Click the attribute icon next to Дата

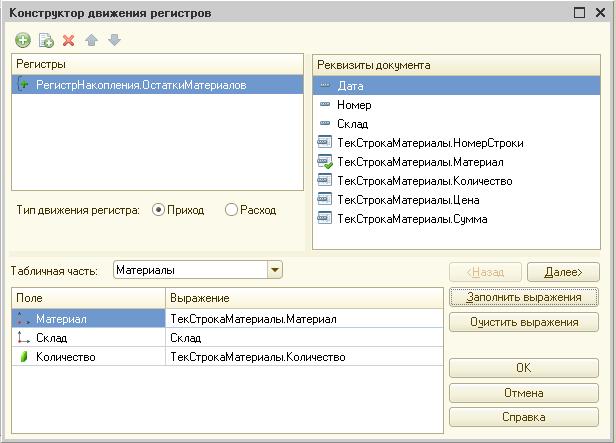point(324,85)
